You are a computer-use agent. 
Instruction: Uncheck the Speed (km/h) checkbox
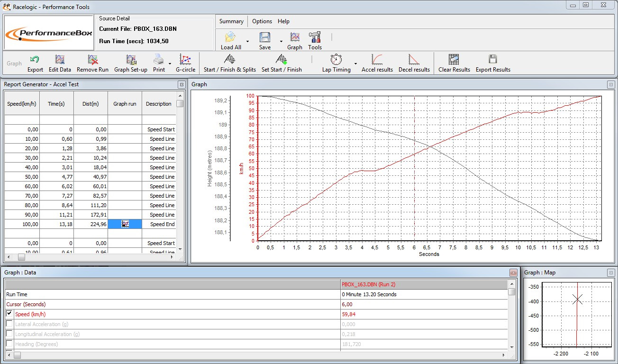pyautogui.click(x=9, y=314)
